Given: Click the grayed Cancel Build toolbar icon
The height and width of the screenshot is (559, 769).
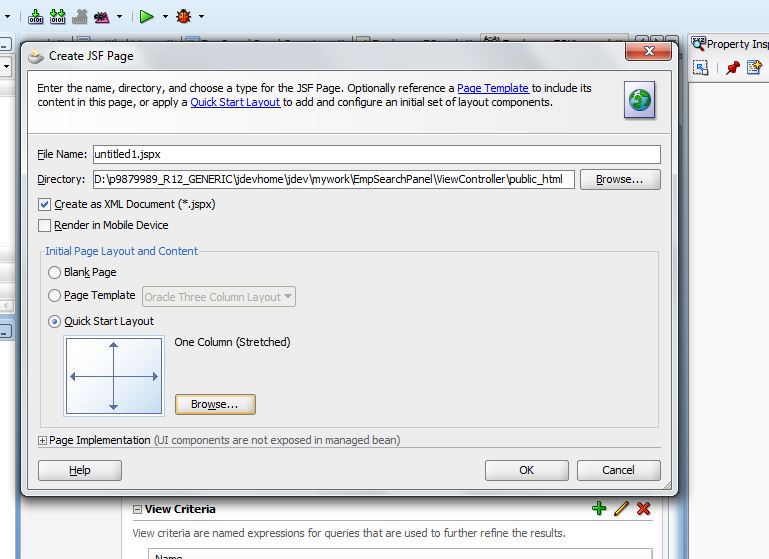Looking at the screenshot, I should click(79, 17).
